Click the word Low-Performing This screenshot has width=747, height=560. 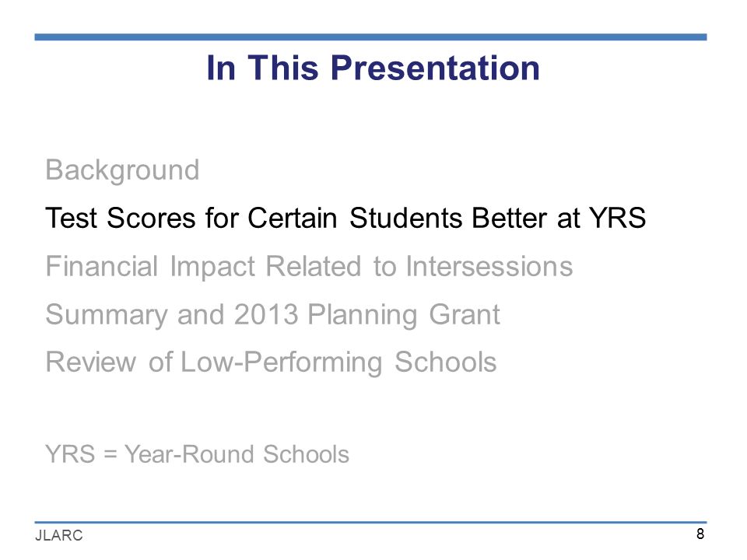click(x=282, y=363)
